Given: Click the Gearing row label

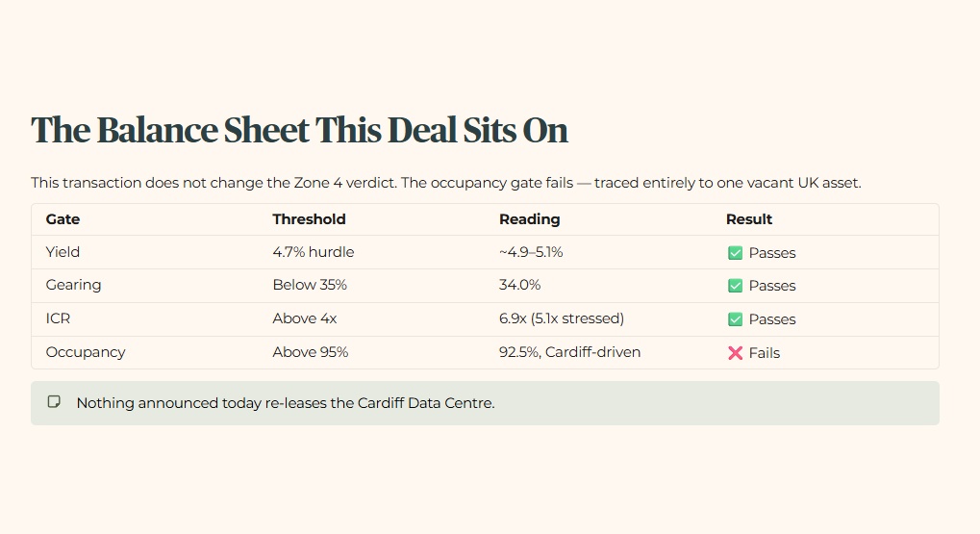Looking at the screenshot, I should (73, 285).
